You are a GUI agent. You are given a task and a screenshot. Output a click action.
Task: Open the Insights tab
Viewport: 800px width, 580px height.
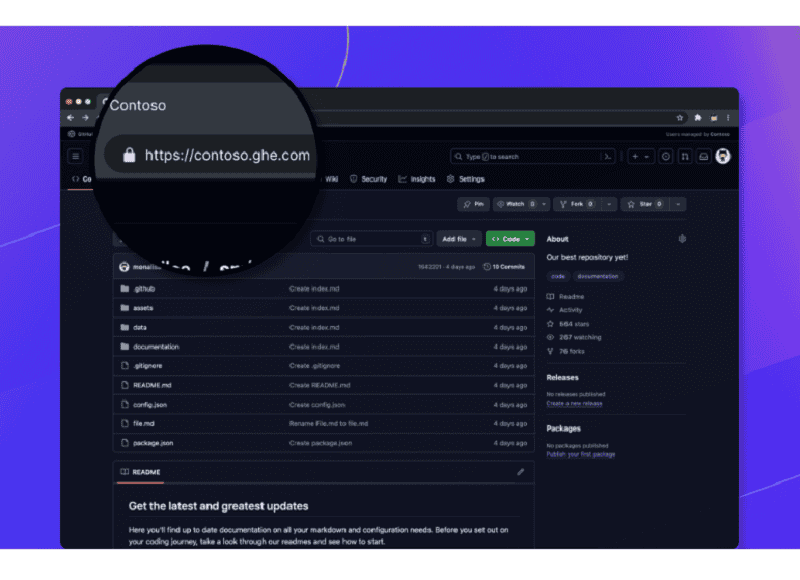click(417, 179)
